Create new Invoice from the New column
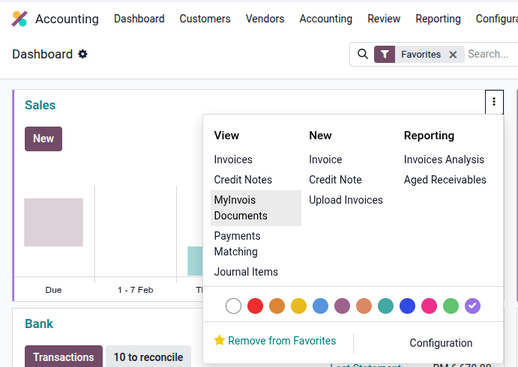Image resolution: width=518 pixels, height=367 pixels. (x=325, y=159)
